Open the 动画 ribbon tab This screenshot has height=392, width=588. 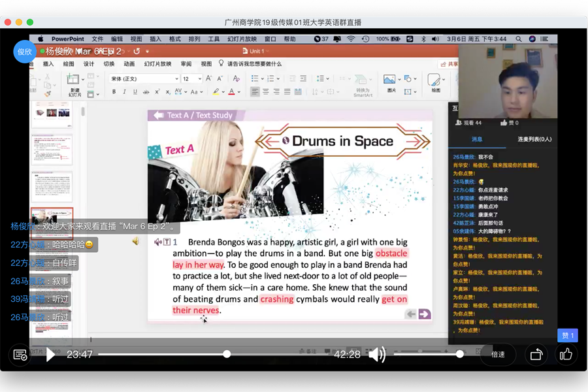point(129,64)
